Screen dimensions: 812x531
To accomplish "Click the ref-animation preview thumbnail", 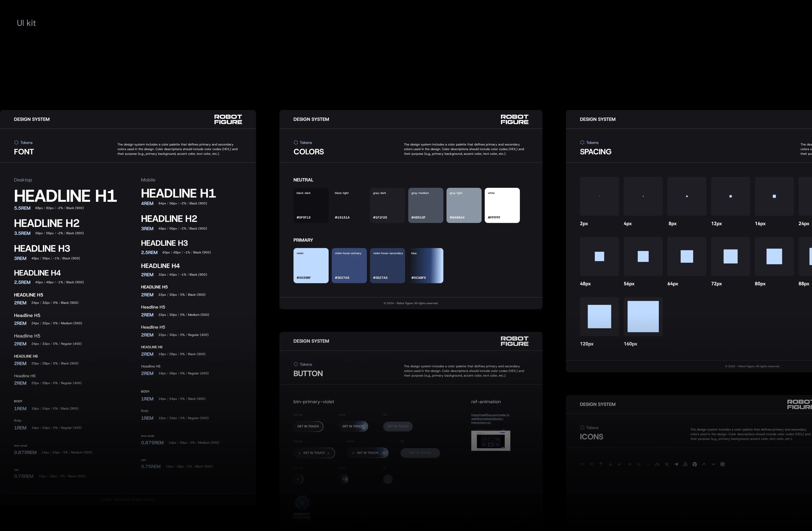I will 491,441.
